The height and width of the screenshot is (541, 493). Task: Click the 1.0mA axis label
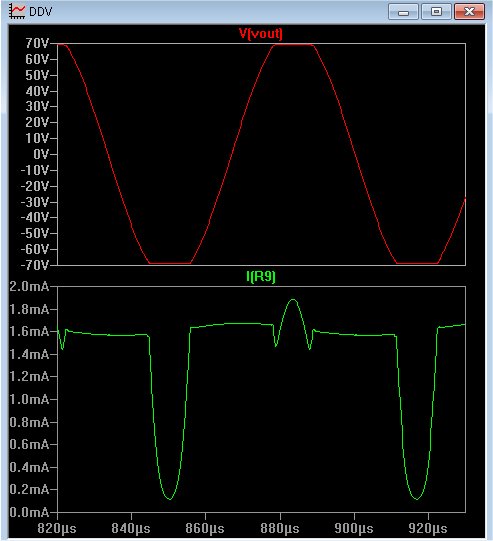(x=29, y=399)
